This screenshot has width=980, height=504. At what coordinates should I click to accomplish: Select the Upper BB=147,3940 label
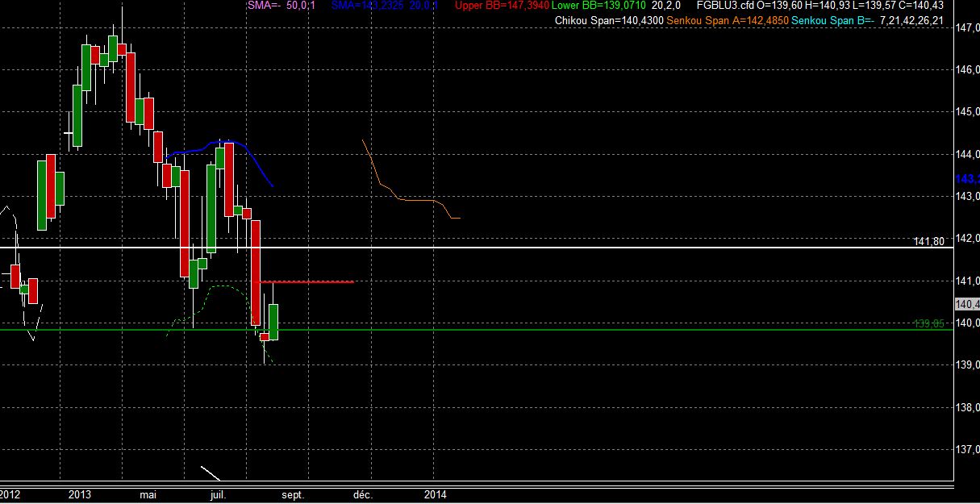tap(502, 6)
